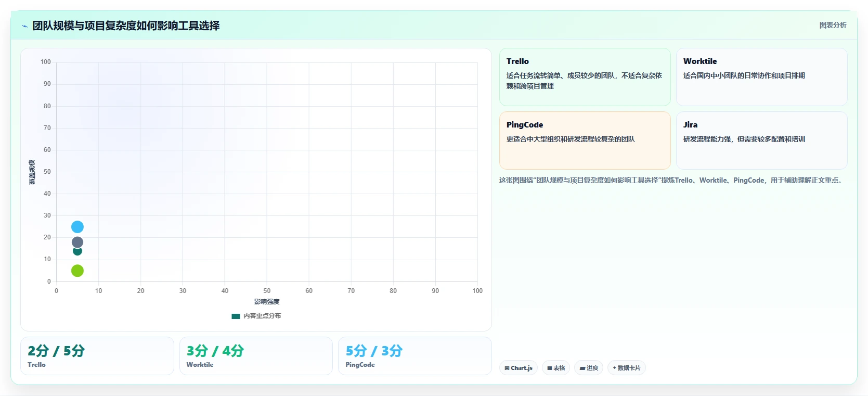Click the 适合国内中小团队 Worktile description text
This screenshot has height=396, width=868.
point(744,75)
